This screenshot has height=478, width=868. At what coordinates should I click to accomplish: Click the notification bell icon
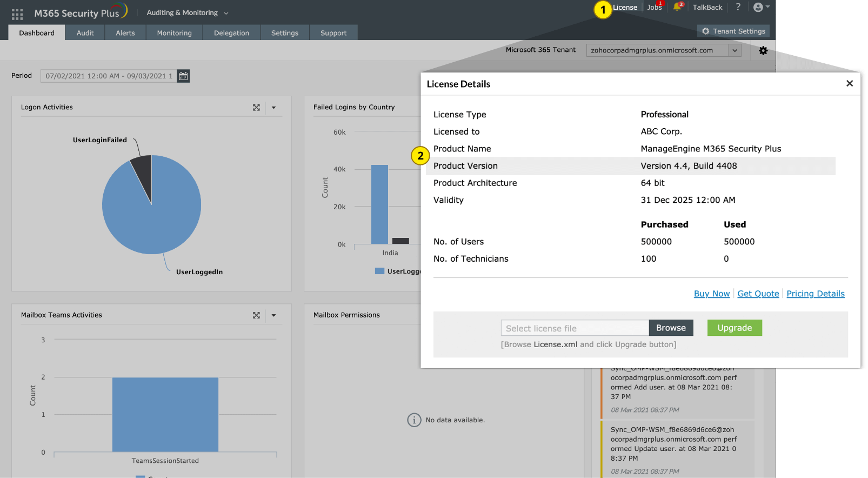tap(677, 7)
